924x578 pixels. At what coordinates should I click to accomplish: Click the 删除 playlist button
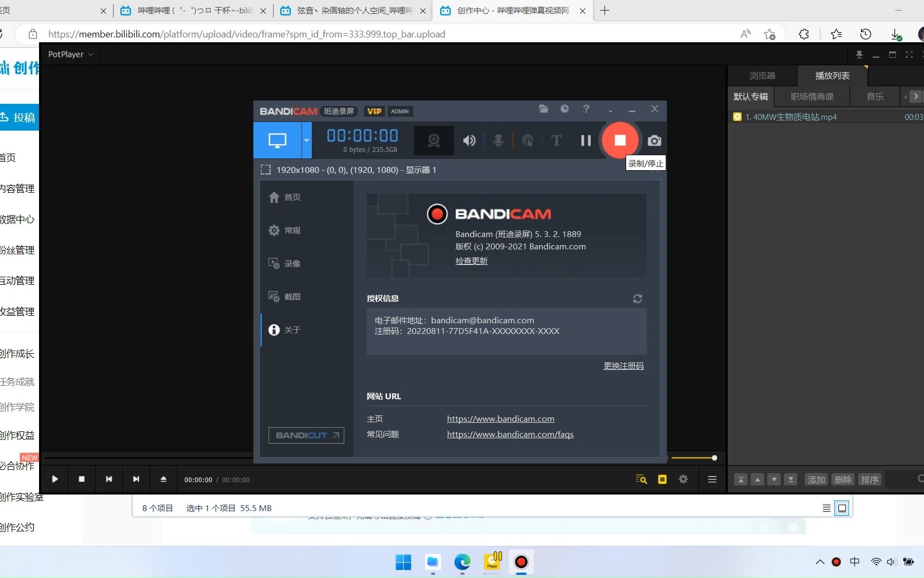843,480
